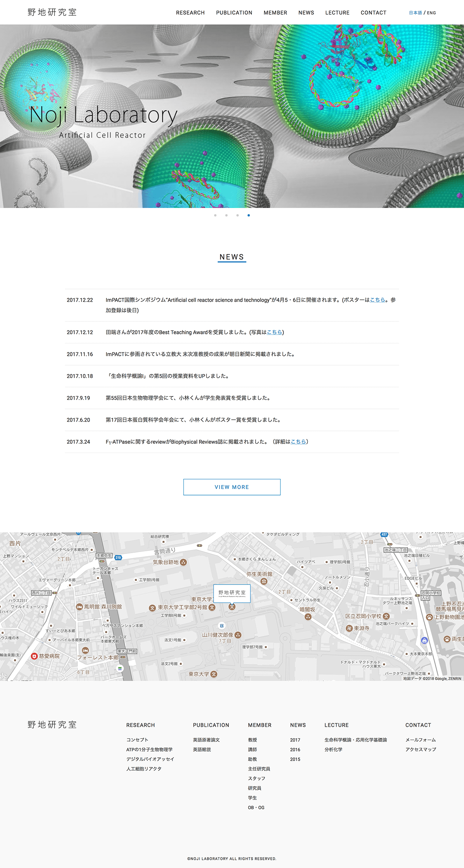Select the second carousel slide dot
This screenshot has height=868, width=464.
pyautogui.click(x=227, y=215)
